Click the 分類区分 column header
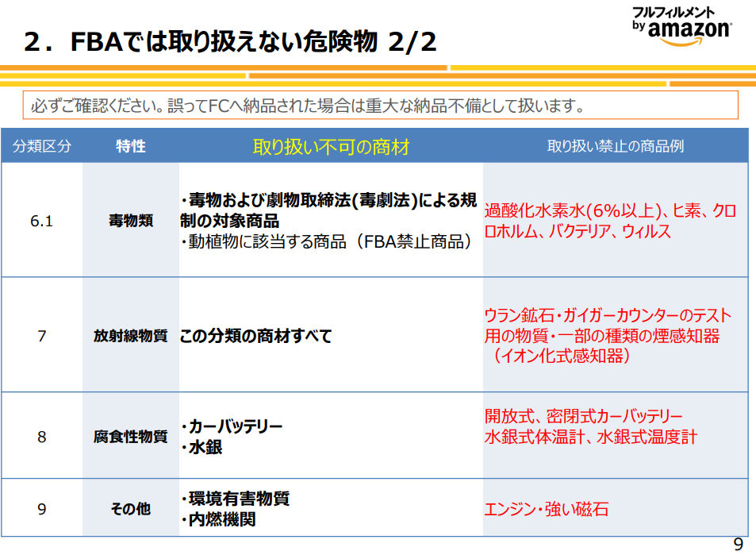Image resolution: width=756 pixels, height=555 pixels. [42, 146]
